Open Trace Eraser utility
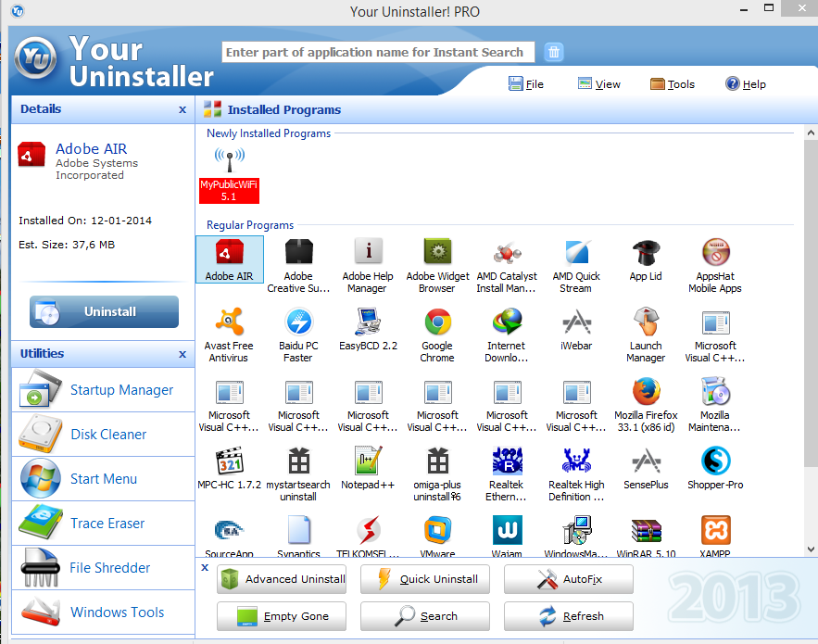Viewport: 818px width, 644px height. [104, 523]
